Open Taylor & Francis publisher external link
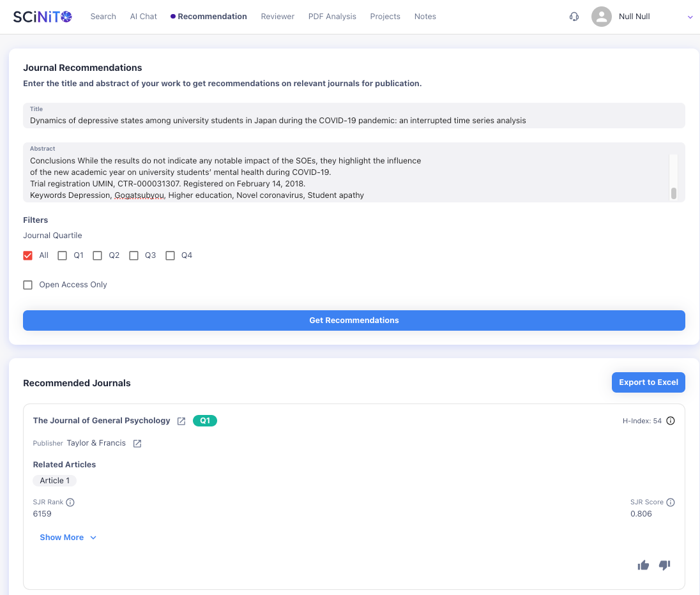700x595 pixels. [137, 444]
